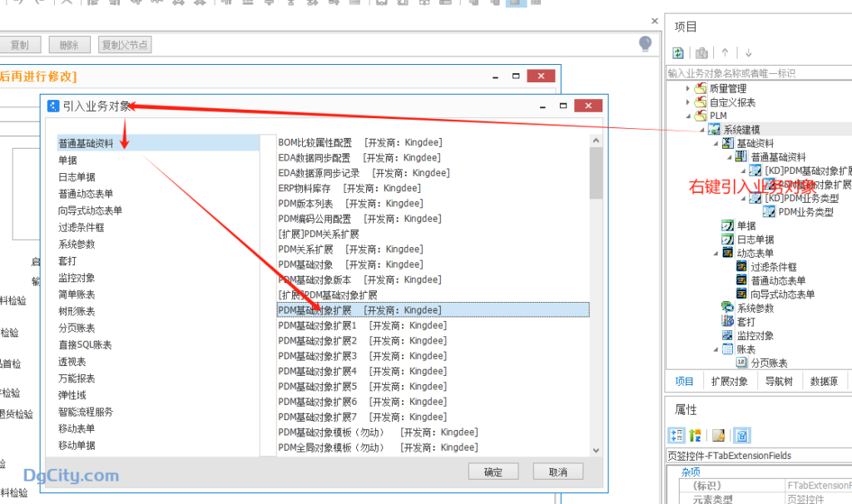Toggle alphabetical property sorting
The image size is (852, 504).
tap(694, 435)
